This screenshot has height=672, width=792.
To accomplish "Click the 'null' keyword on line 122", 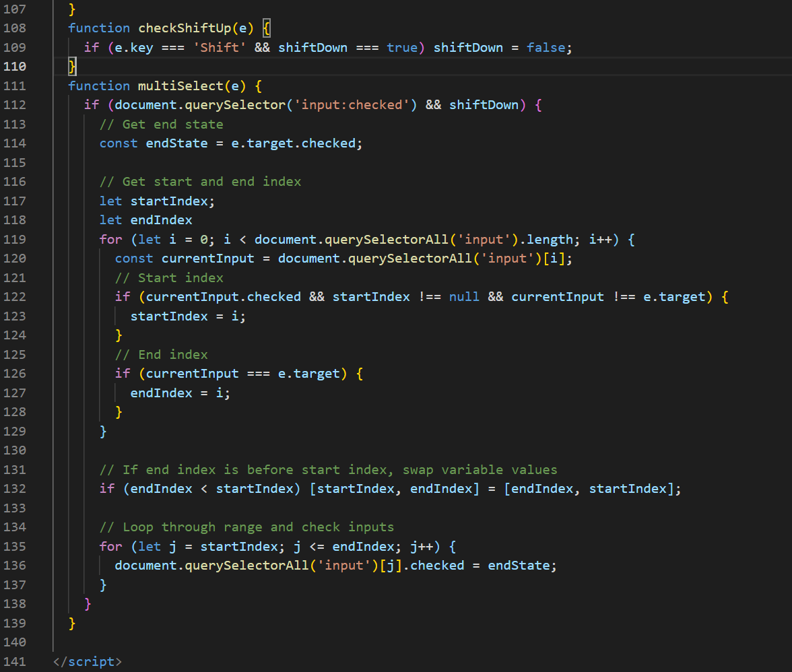I will pos(464,297).
